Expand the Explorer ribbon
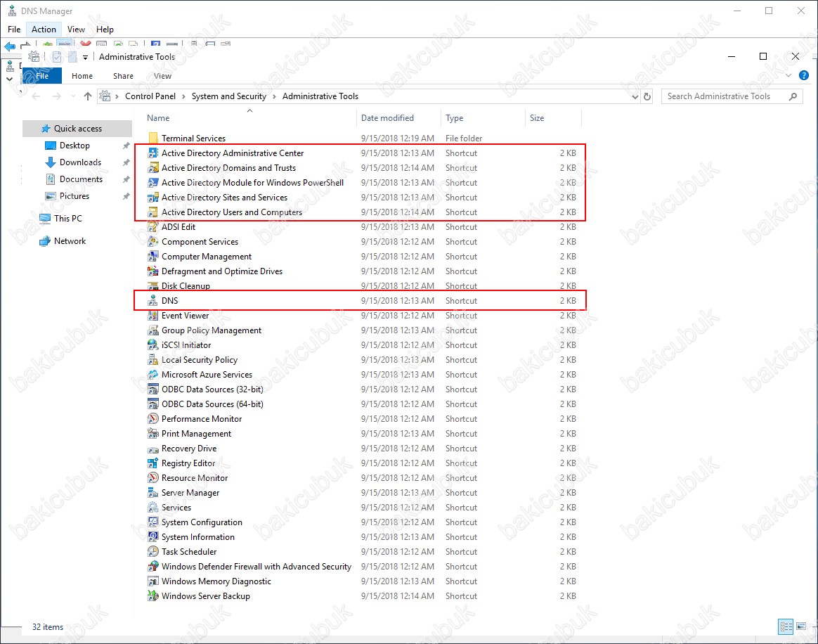Image resolution: width=818 pixels, height=644 pixels. [788, 76]
